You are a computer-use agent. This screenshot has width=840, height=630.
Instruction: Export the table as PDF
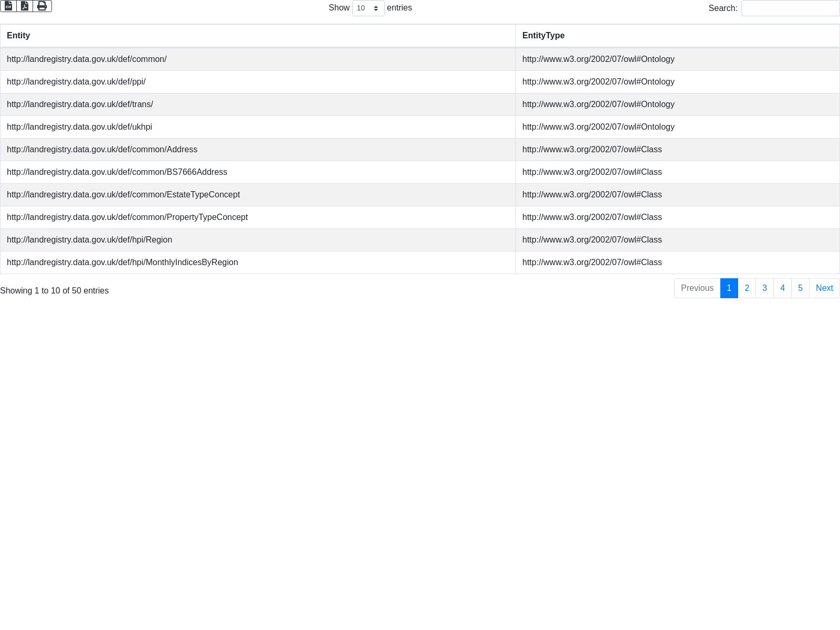click(x=25, y=6)
